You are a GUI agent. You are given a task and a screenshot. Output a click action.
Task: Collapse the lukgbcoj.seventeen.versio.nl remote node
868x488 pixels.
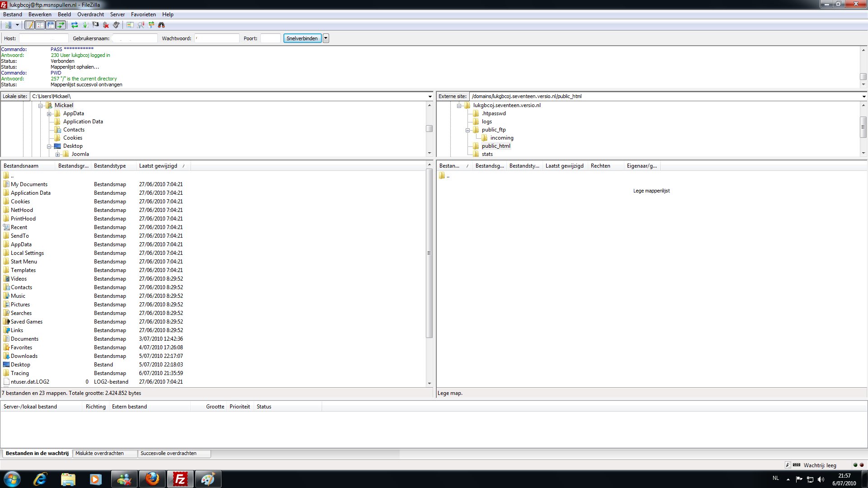click(459, 106)
